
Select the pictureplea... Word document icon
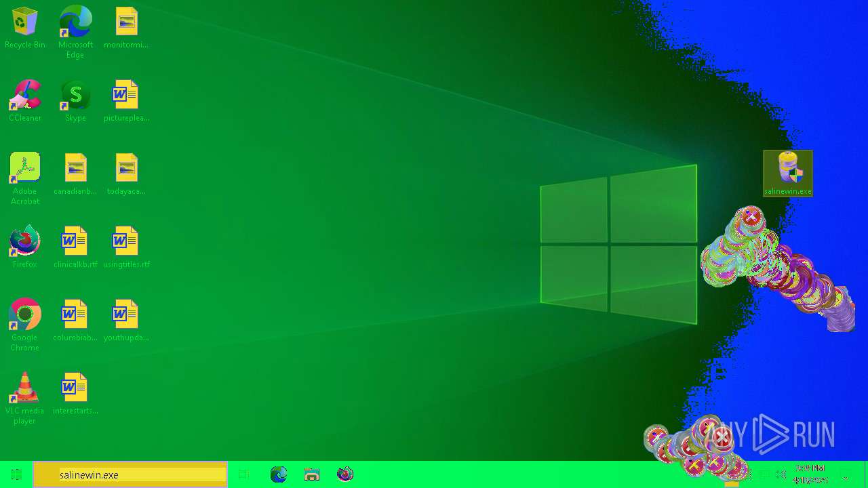tap(126, 102)
